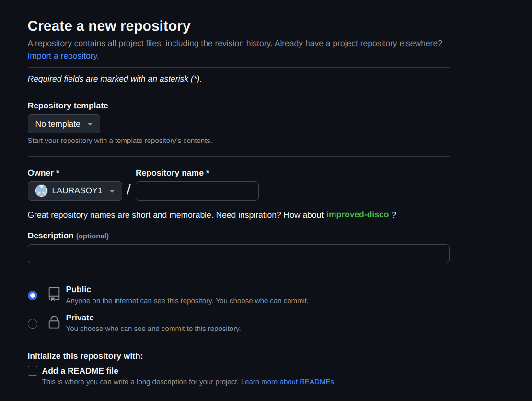Click the Repository name input field

point(197,190)
